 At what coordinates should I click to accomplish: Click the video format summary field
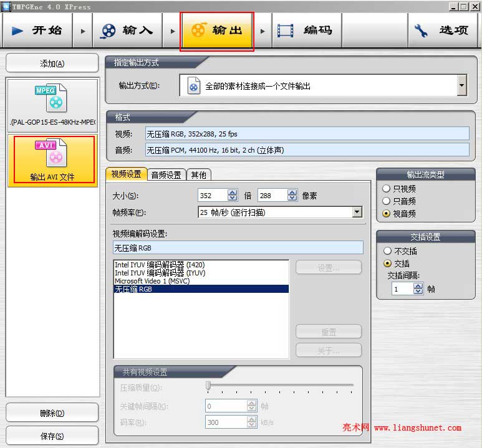click(x=307, y=134)
